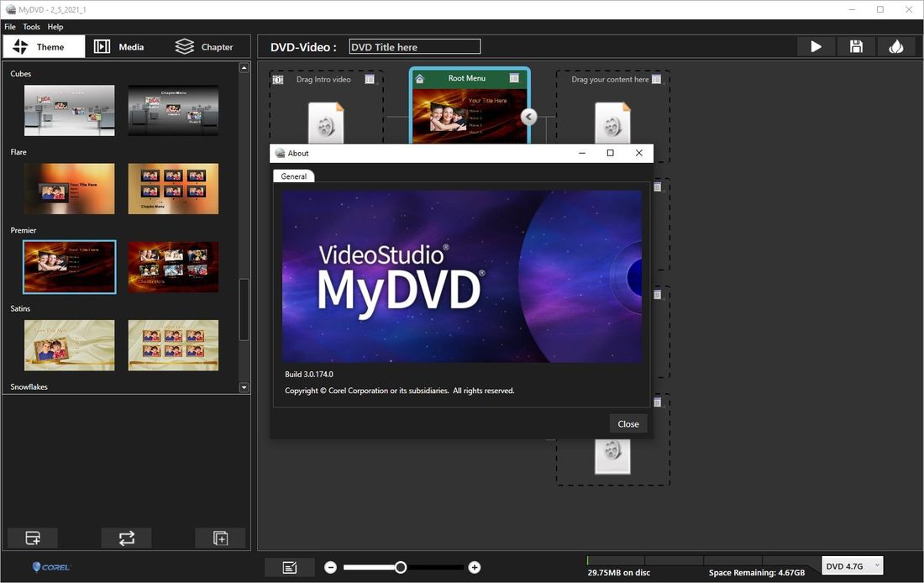Viewport: 924px width, 583px height.
Task: Select the Premier chapter menu theme thumbnail
Action: pyautogui.click(x=173, y=267)
